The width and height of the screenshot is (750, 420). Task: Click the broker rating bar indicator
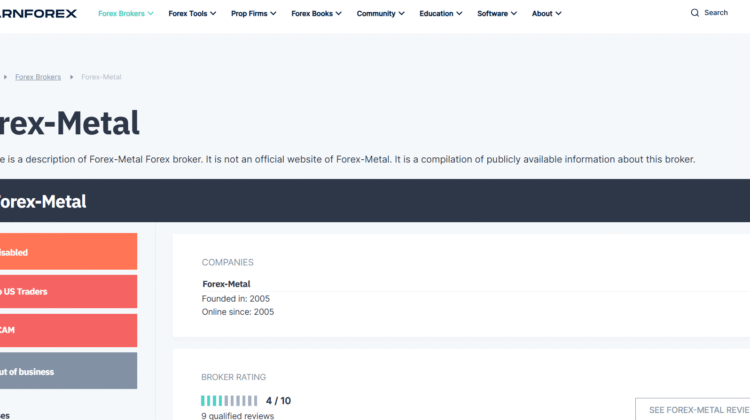[229, 401]
